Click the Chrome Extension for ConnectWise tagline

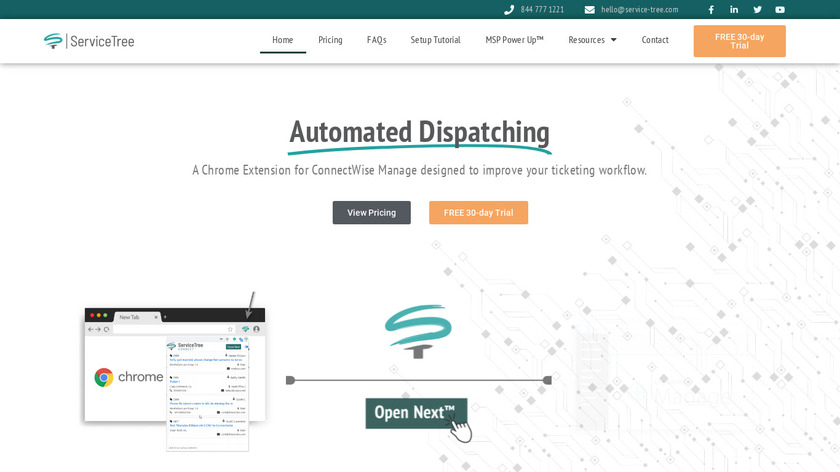click(x=419, y=170)
